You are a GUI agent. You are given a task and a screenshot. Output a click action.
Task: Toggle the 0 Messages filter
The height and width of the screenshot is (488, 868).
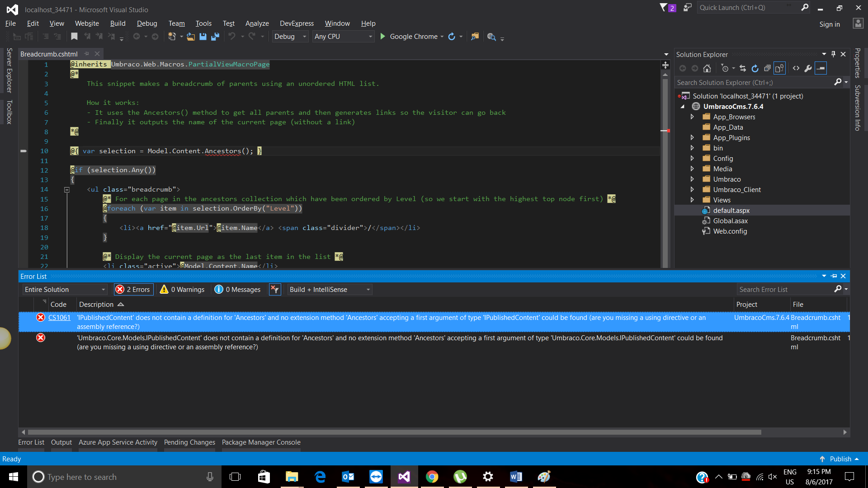tap(238, 290)
